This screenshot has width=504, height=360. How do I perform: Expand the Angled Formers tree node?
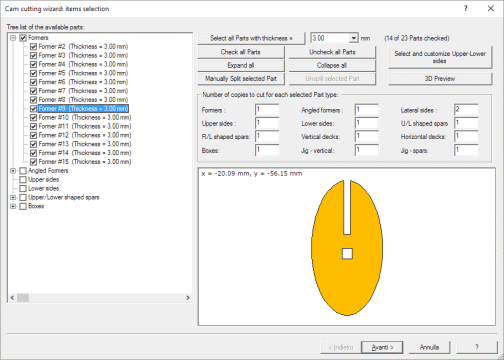13,171
